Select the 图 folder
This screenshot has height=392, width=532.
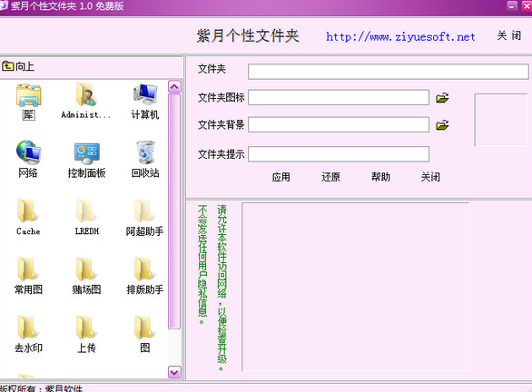pyautogui.click(x=145, y=334)
